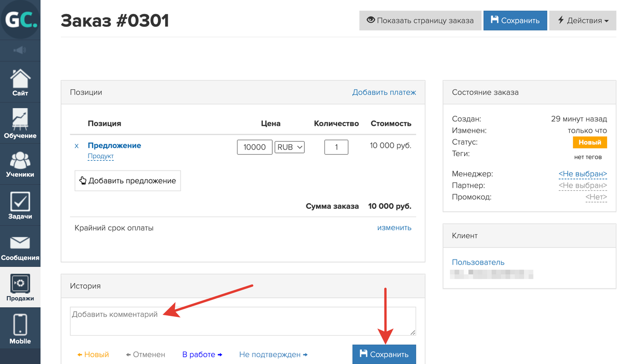The height and width of the screenshot is (364, 621).
Task: Click the orange Новый status badge
Action: [590, 142]
